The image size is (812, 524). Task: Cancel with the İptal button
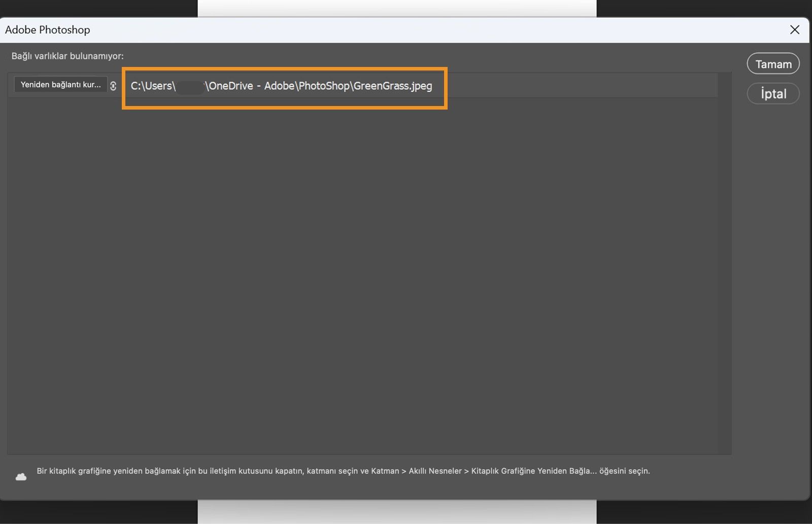point(773,93)
